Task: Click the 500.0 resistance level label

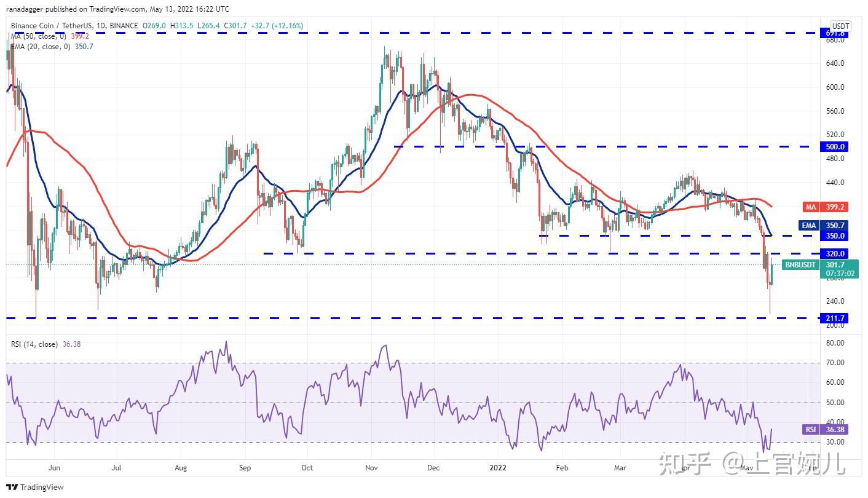Action: pyautogui.click(x=835, y=147)
